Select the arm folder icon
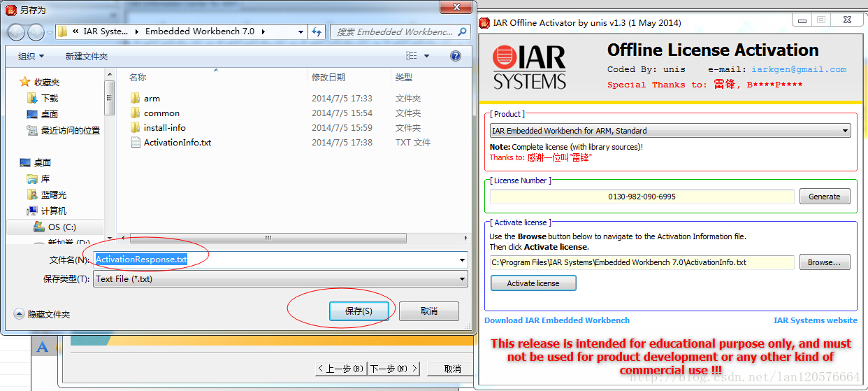The image size is (868, 391). (136, 98)
